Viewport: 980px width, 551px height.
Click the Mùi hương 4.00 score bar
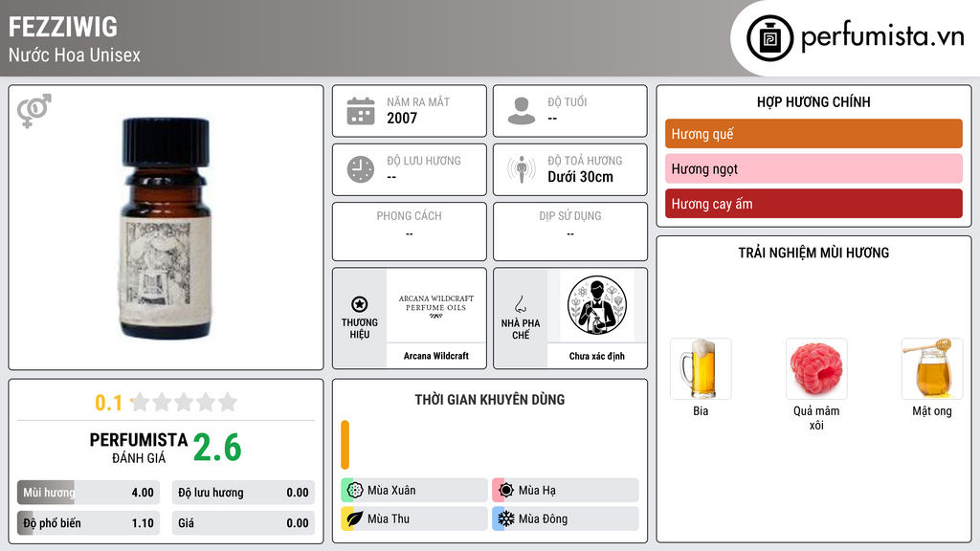pyautogui.click(x=89, y=493)
